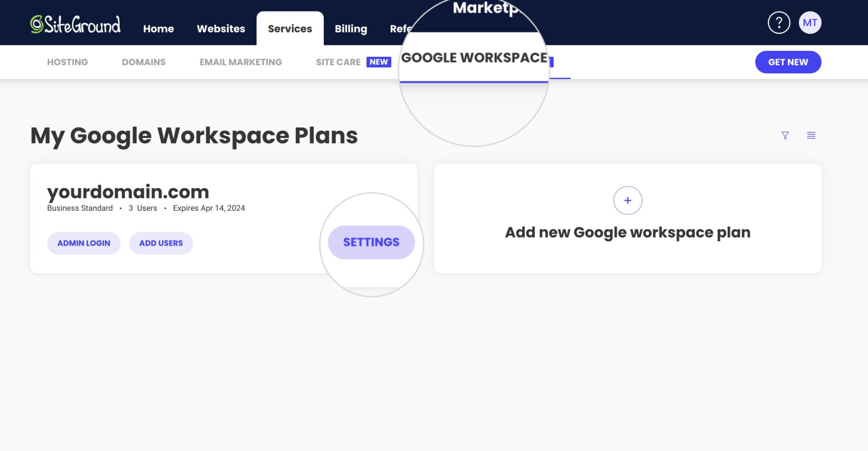The image size is (868, 451).
Task: Go to the Home tab
Action: tap(158, 28)
